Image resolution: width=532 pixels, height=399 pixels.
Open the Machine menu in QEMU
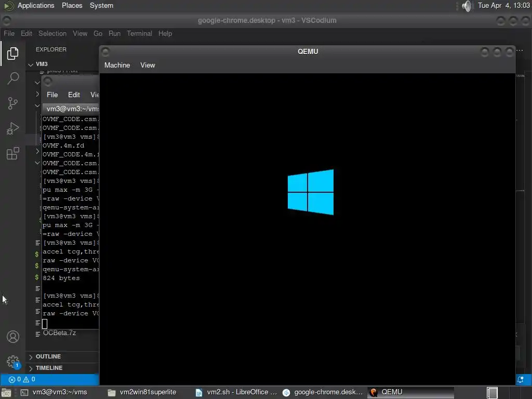(x=117, y=65)
